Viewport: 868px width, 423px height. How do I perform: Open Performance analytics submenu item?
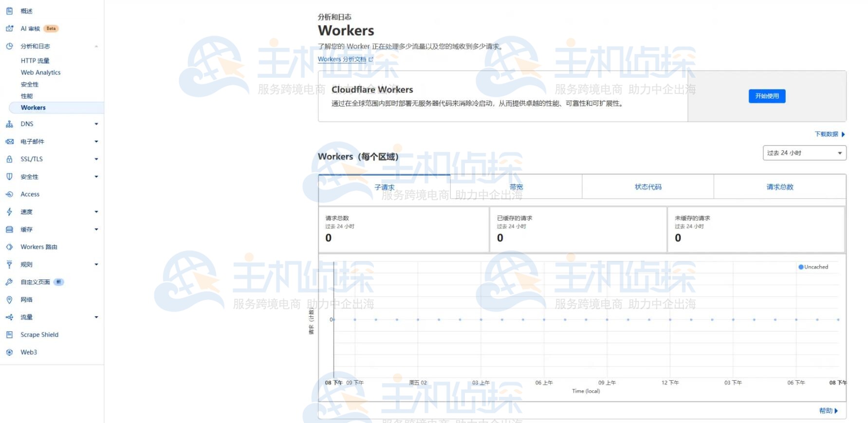pyautogui.click(x=27, y=96)
